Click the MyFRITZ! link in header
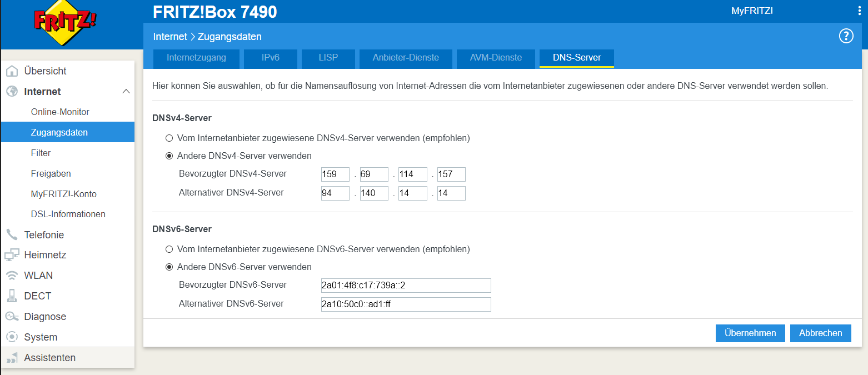This screenshot has width=868, height=375. (x=752, y=11)
